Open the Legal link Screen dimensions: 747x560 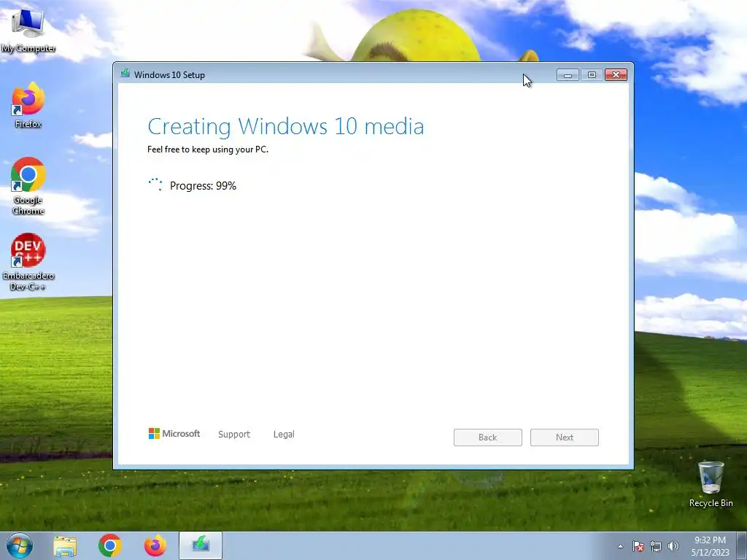click(284, 435)
